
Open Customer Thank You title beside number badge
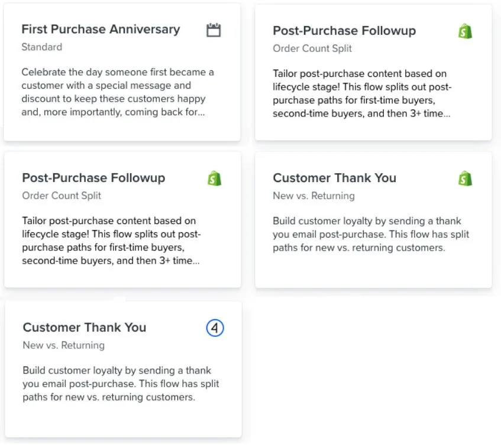pos(84,327)
